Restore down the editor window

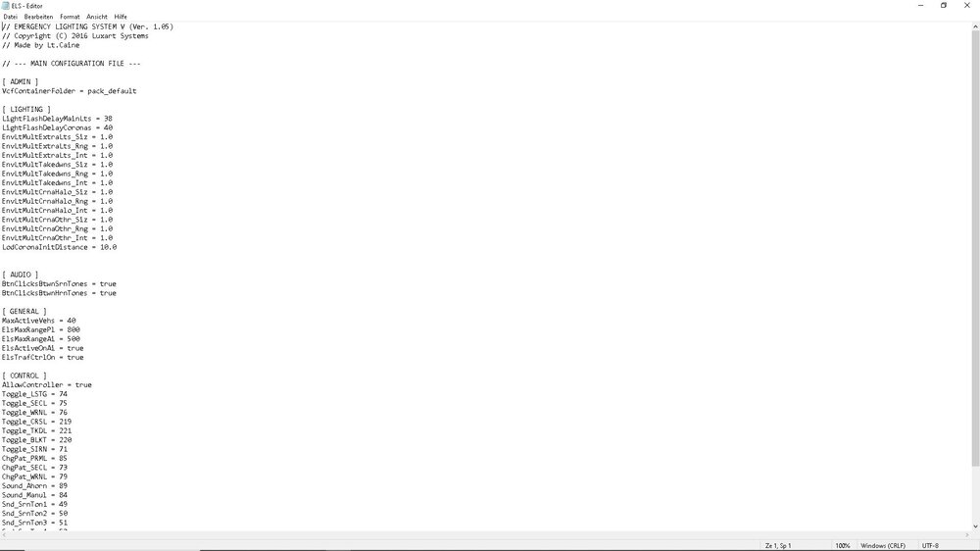click(x=944, y=6)
